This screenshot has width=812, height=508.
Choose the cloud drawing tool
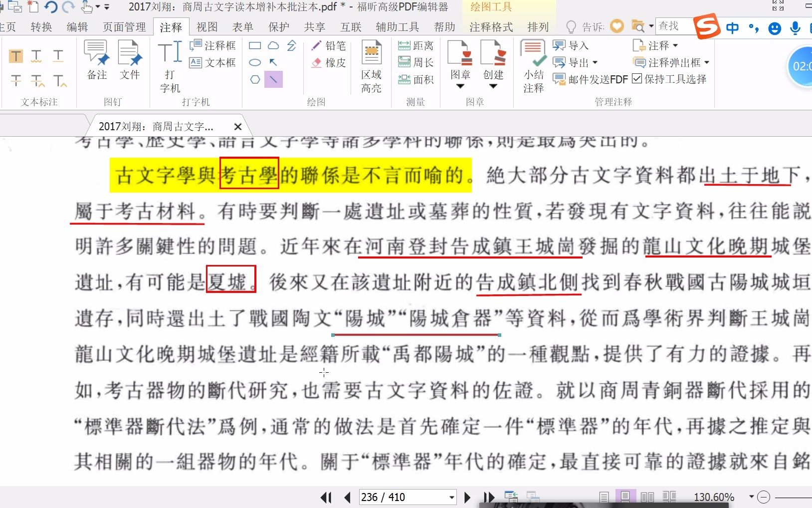click(x=273, y=46)
